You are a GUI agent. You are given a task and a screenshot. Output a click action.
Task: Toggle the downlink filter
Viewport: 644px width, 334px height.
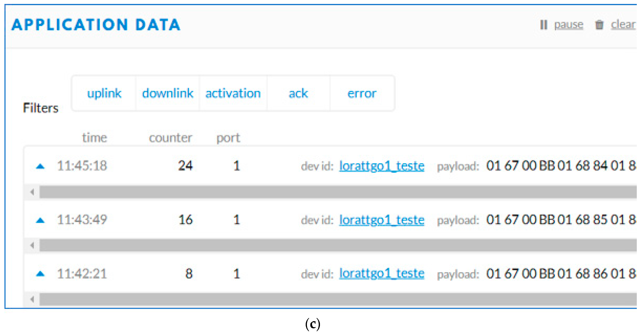coord(167,93)
